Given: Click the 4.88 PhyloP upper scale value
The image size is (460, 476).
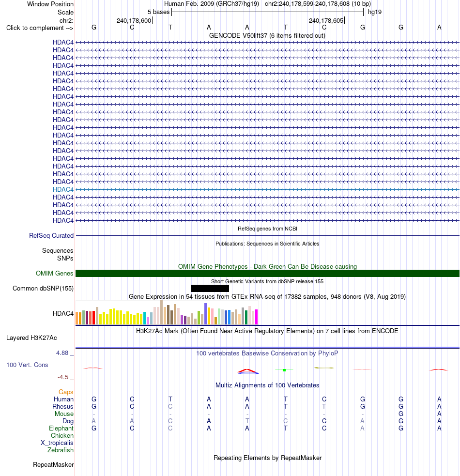Looking at the screenshot, I should [62, 353].
